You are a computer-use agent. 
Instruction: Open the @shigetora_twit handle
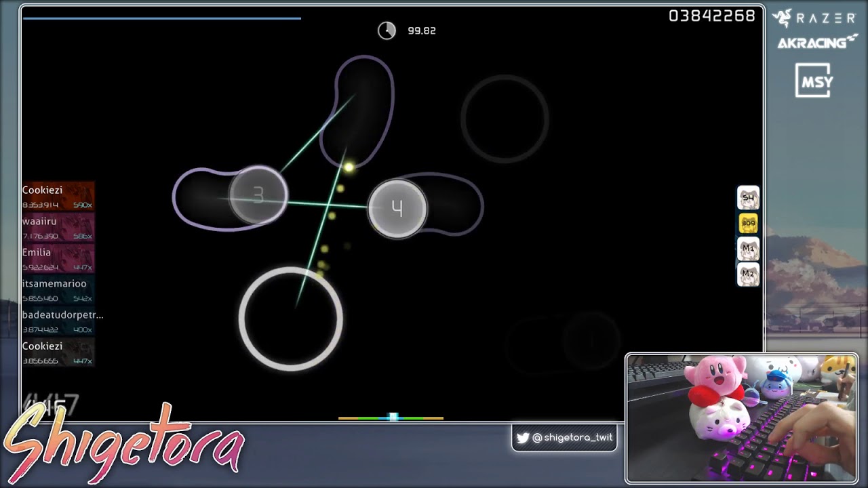pyautogui.click(x=572, y=438)
